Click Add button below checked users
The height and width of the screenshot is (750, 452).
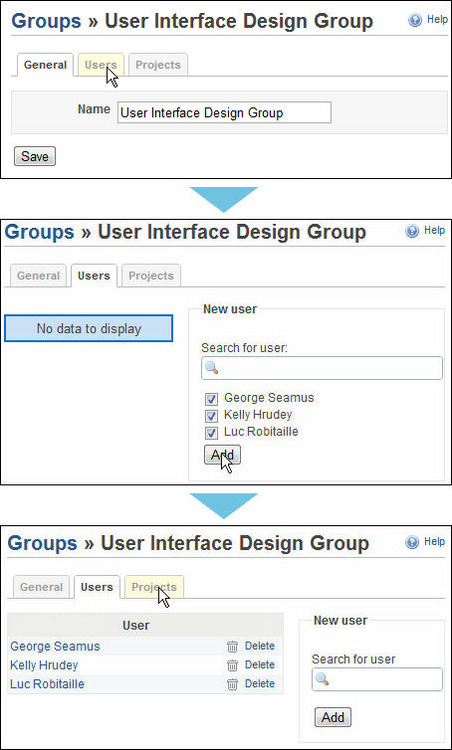[222, 455]
